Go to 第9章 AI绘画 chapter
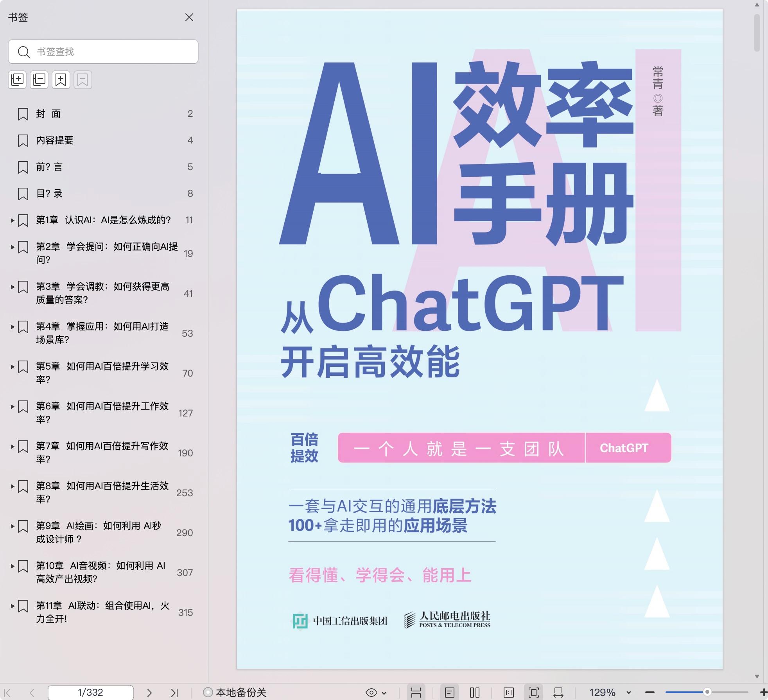The width and height of the screenshot is (768, 700). click(x=99, y=532)
